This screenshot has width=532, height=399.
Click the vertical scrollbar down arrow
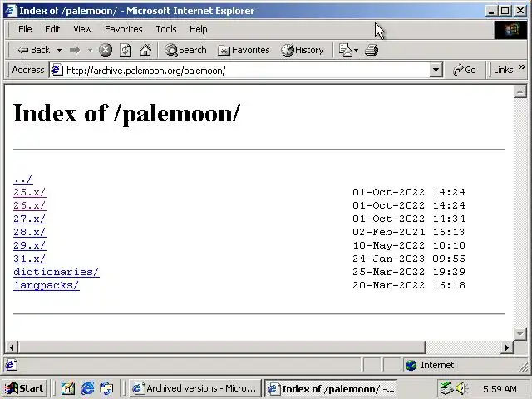(x=520, y=334)
